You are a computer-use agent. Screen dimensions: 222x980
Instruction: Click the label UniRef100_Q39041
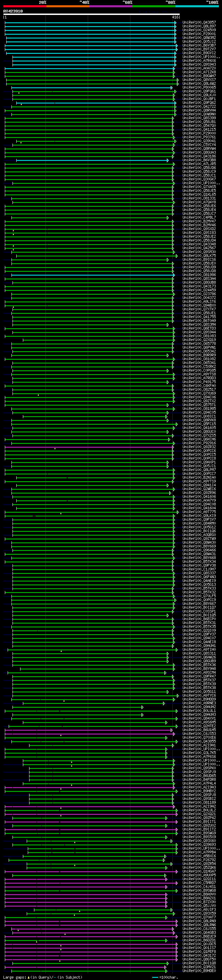tap(199, 141)
